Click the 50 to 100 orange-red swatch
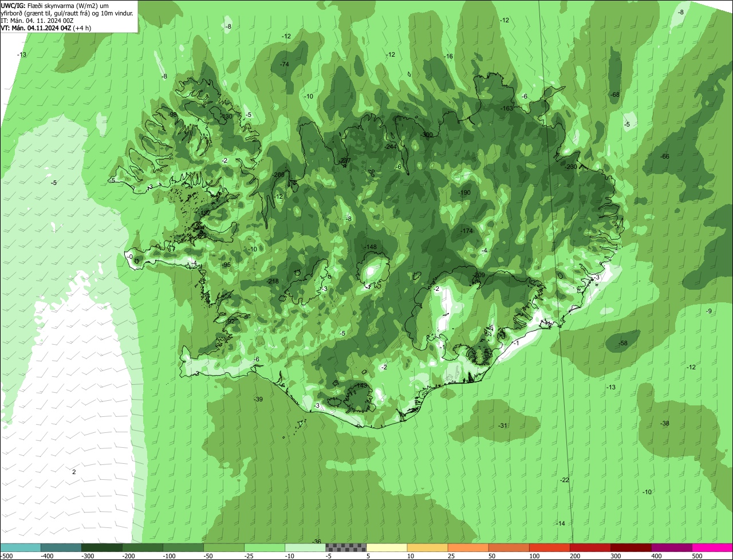Image resolution: width=733 pixels, height=560 pixels. pos(509,547)
